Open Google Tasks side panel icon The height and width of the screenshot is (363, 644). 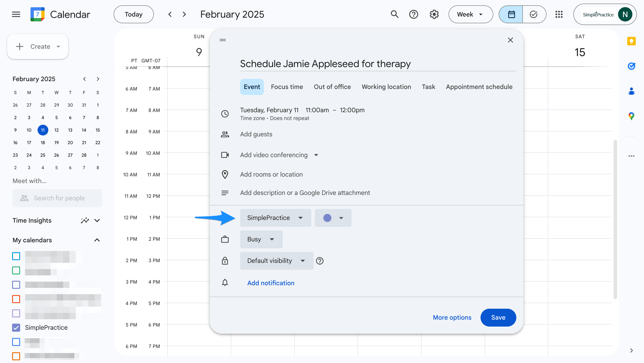pos(631,66)
